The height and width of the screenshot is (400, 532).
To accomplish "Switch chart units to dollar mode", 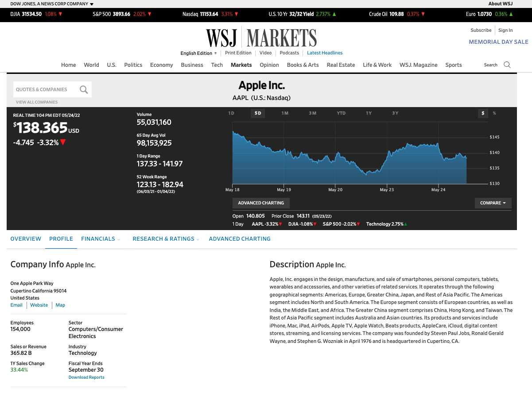I will tap(483, 113).
